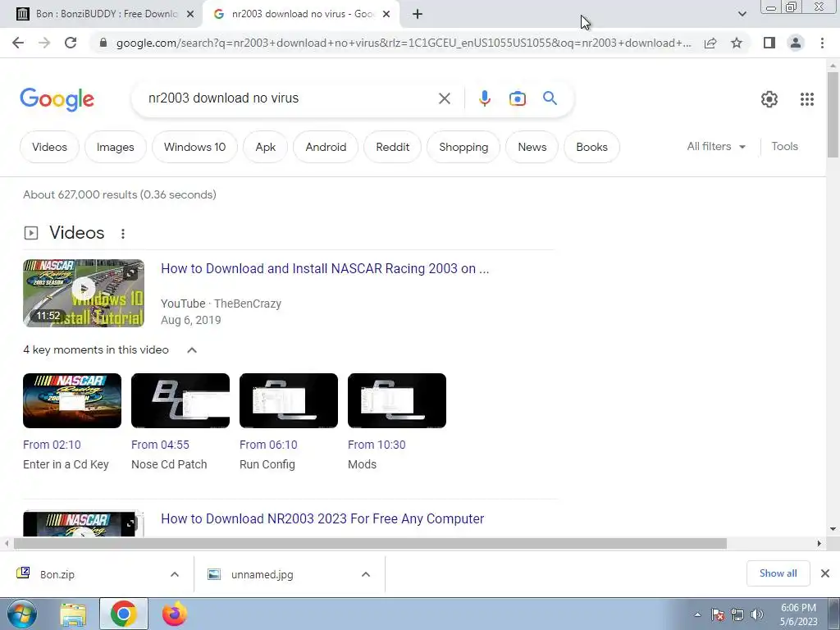Expand options chevron for Bon.zip download
Image resolution: width=840 pixels, height=630 pixels.
point(175,574)
